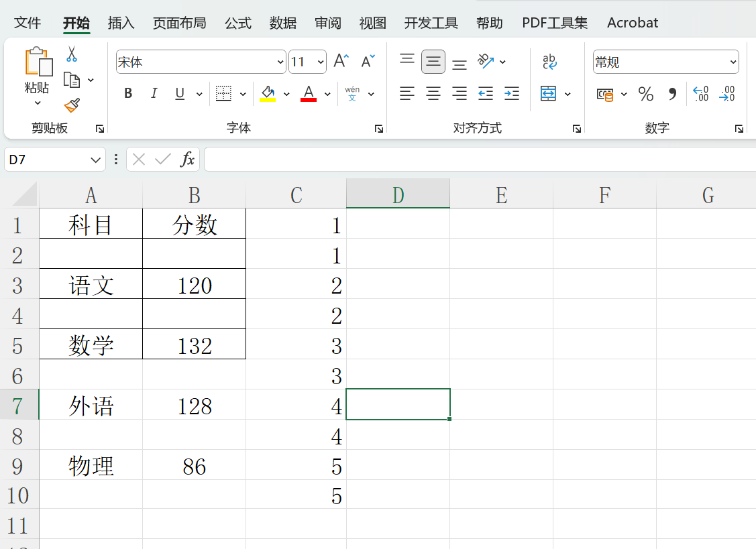Select column D header
This screenshot has height=549, width=756.
click(398, 194)
